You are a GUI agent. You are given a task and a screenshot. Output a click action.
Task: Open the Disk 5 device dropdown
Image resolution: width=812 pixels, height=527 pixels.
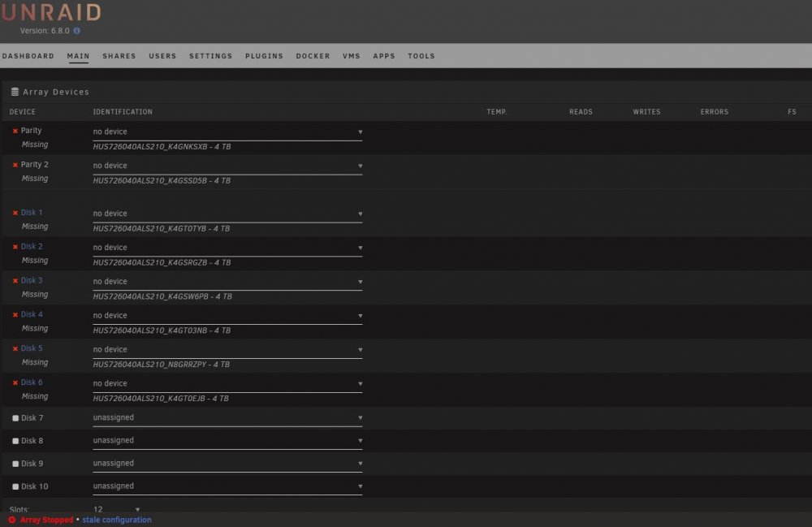(x=227, y=349)
